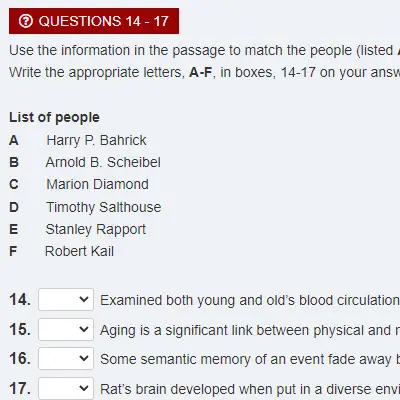Select Robert Kail, option F
The image size is (400, 400).
[x=79, y=251]
